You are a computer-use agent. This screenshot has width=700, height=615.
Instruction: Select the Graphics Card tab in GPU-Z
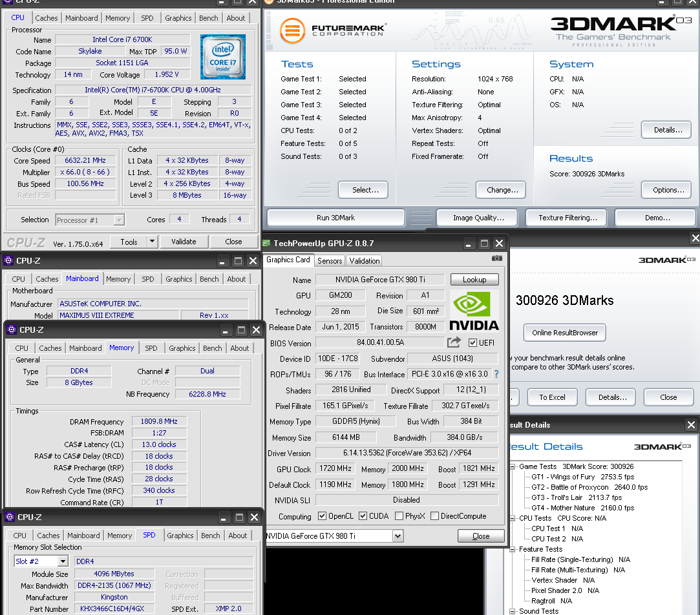pyautogui.click(x=288, y=260)
